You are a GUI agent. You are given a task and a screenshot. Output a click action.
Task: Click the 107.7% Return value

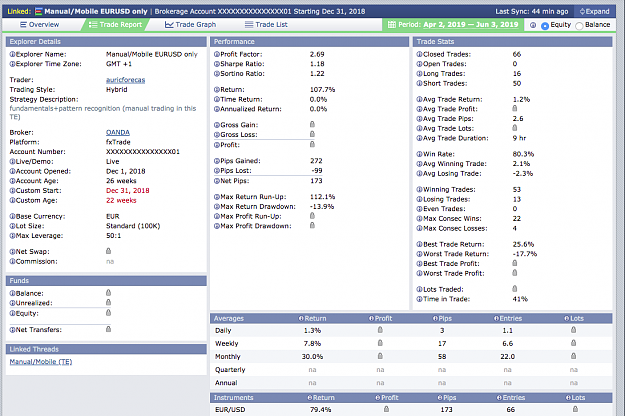point(322,90)
